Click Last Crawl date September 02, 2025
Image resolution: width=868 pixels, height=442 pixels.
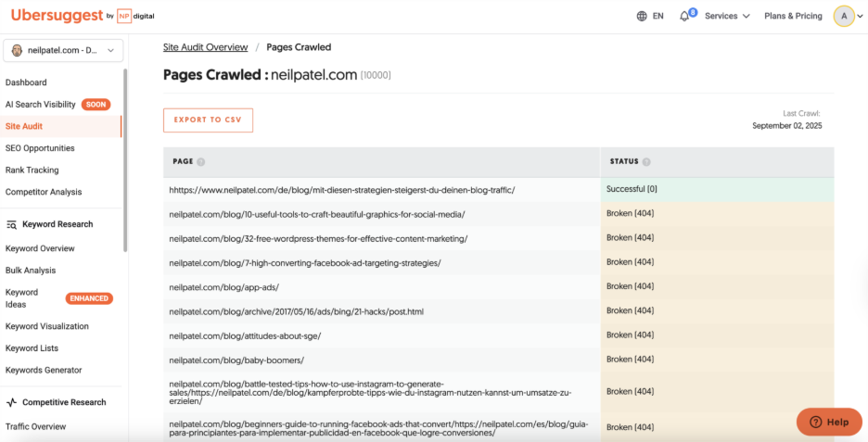[x=786, y=126]
